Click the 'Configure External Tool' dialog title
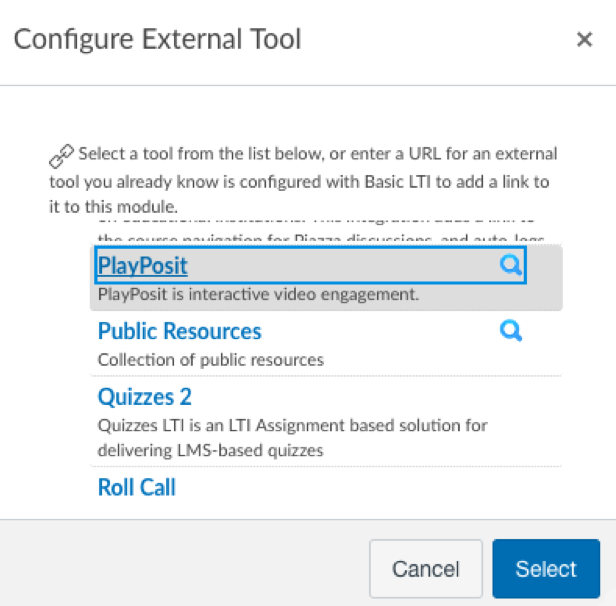Viewport: 616px width, 606px height. [x=158, y=39]
